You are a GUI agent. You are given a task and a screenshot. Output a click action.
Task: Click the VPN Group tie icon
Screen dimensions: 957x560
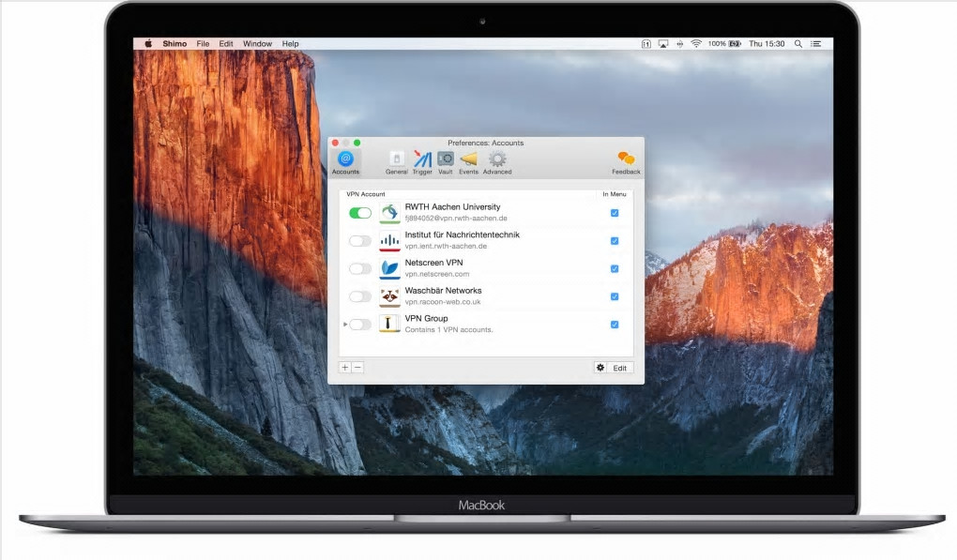click(389, 324)
